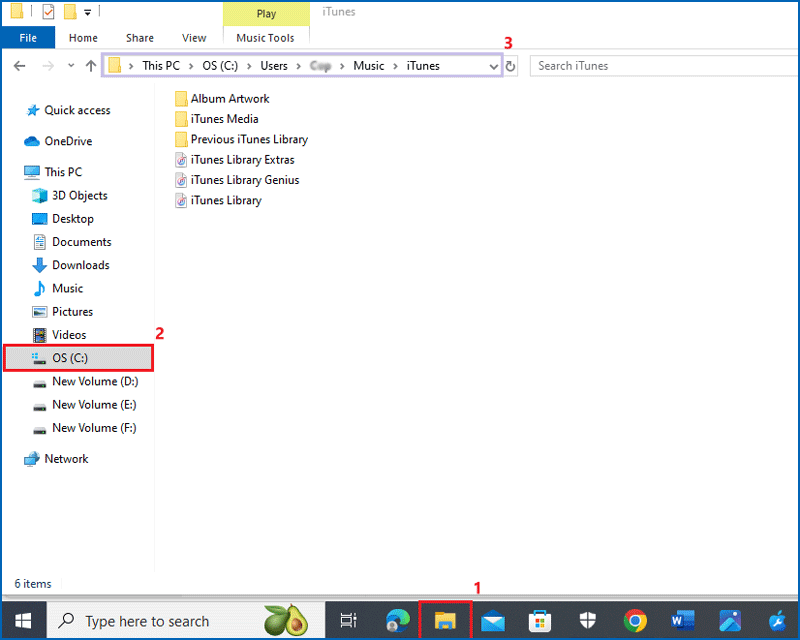This screenshot has width=800, height=640.
Task: Open the Album Artwork folder
Action: [222, 99]
